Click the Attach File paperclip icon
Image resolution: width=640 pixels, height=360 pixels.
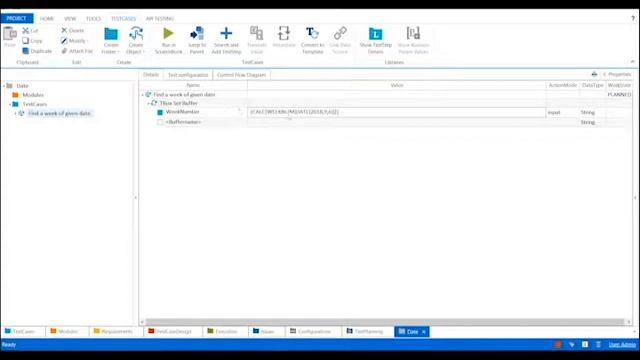[64, 51]
